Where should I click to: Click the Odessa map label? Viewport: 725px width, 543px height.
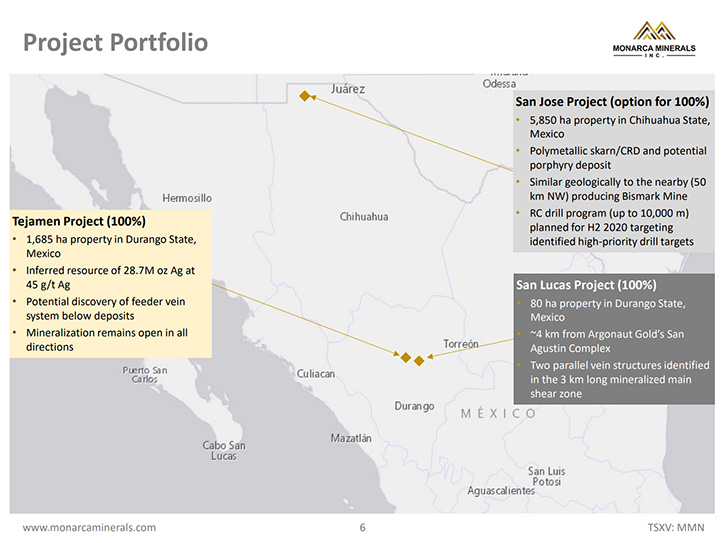tap(499, 84)
